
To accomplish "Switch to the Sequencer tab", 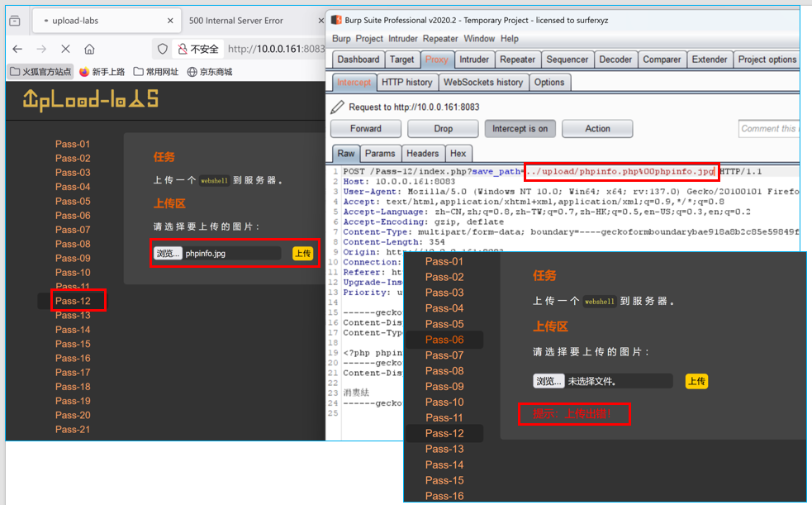I will point(567,60).
